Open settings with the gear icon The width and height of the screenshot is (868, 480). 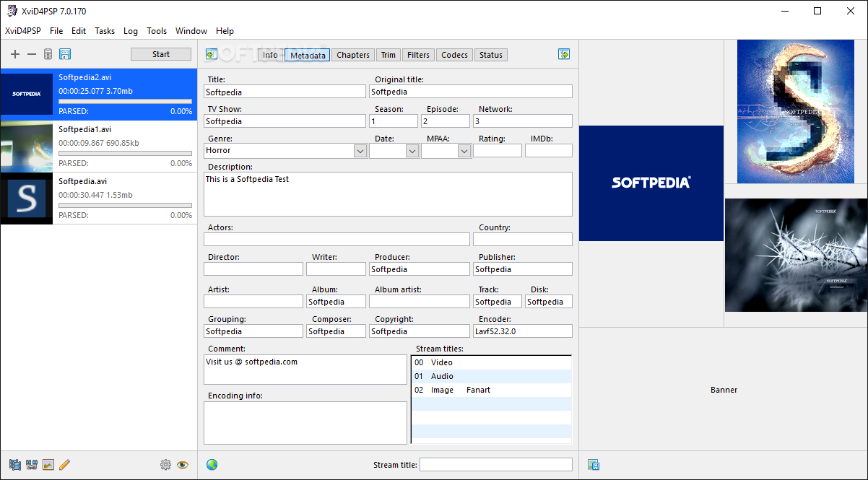(x=165, y=465)
